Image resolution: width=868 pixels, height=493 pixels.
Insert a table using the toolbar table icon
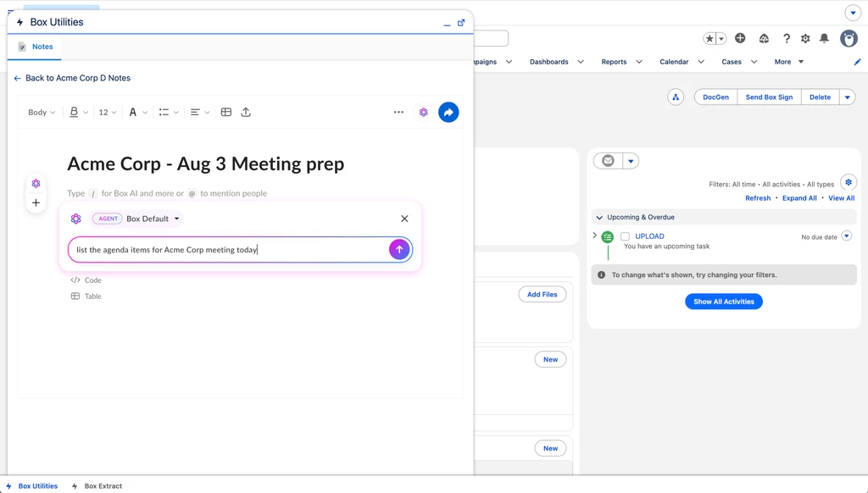pyautogui.click(x=225, y=113)
